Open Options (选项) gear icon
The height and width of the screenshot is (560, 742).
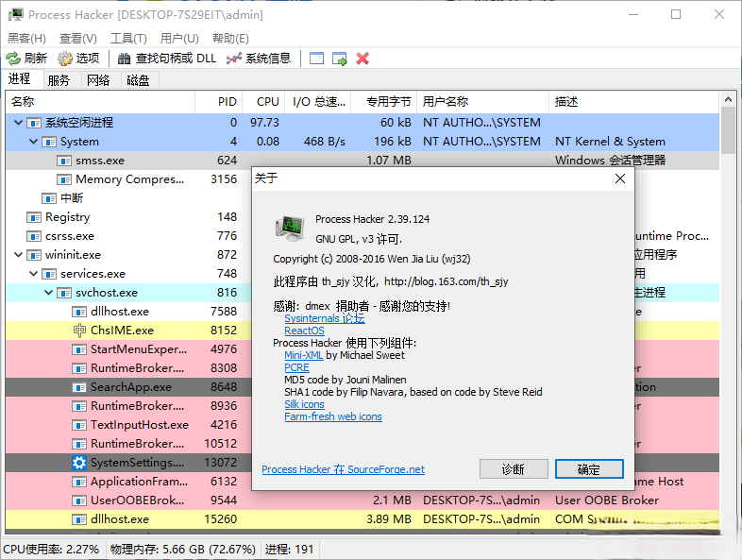click(65, 59)
